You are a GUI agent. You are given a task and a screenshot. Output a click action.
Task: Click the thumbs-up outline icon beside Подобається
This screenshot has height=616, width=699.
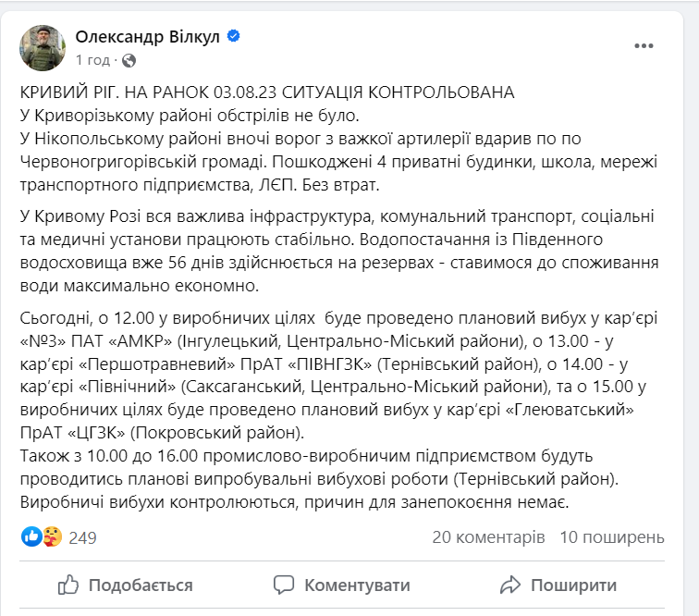click(x=68, y=585)
